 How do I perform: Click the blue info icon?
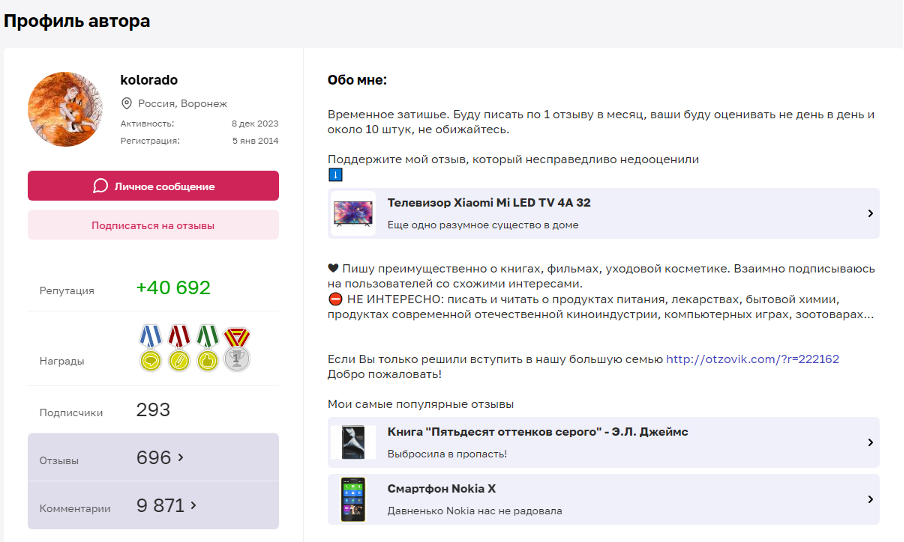click(x=335, y=175)
